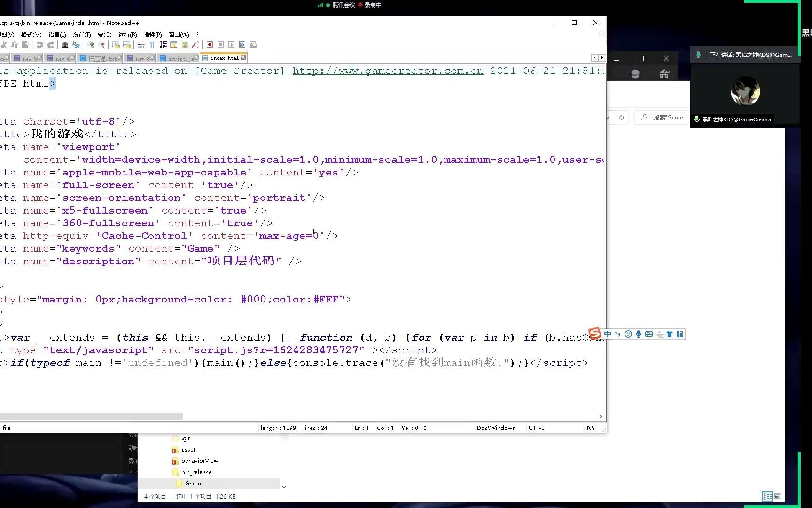Toggle word wrap icon in toolbar
The width and height of the screenshot is (812, 508).
[141, 45]
